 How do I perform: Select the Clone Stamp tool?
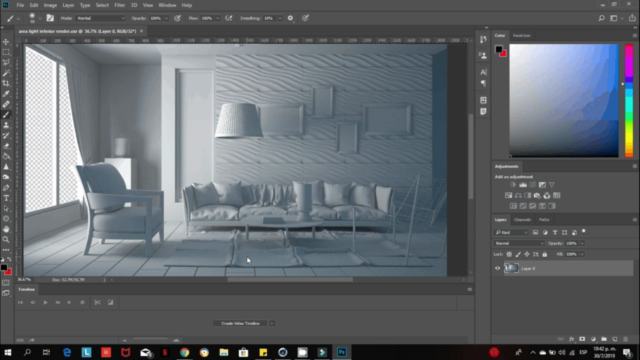(6, 125)
